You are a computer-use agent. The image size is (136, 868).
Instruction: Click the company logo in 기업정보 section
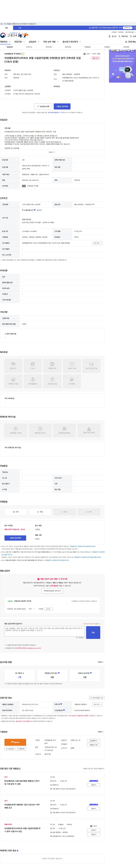pyautogui.click(x=15, y=742)
